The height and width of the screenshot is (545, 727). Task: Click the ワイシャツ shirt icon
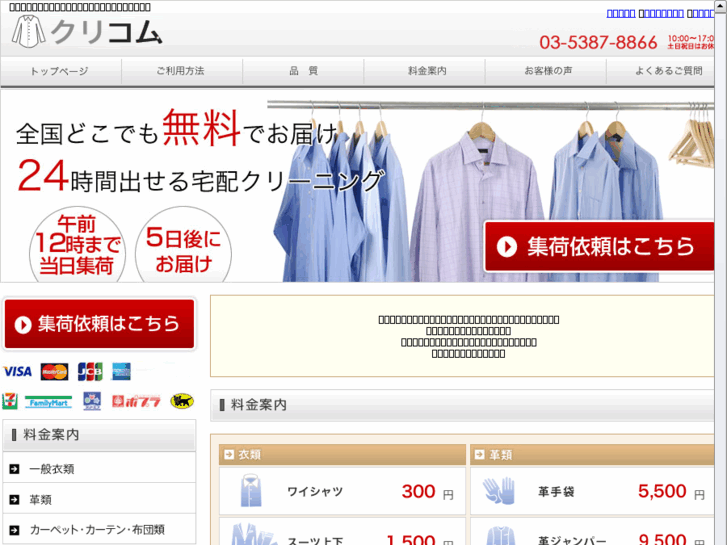pos(251,491)
